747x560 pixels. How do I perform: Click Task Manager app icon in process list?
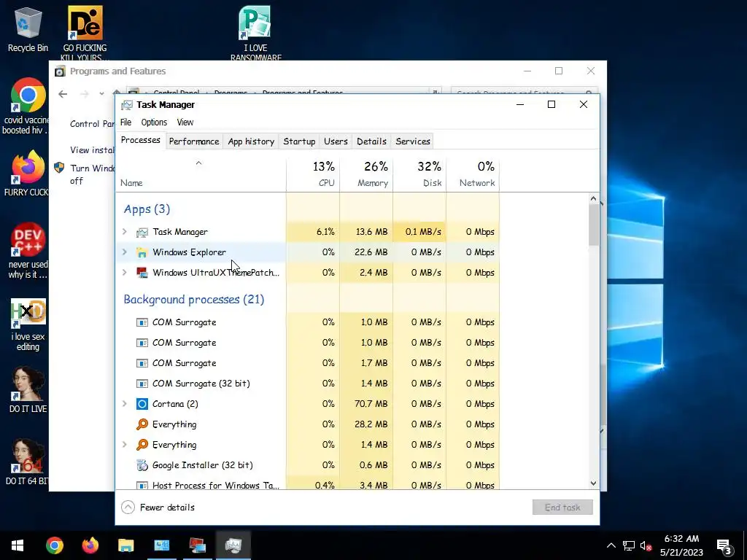tap(142, 233)
